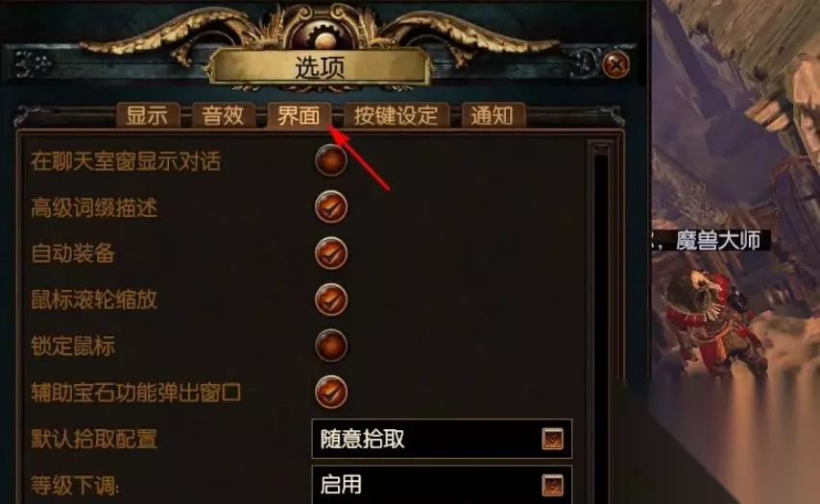
Task: Disable 鼠标滚轮缩放 checkbox
Action: point(331,300)
